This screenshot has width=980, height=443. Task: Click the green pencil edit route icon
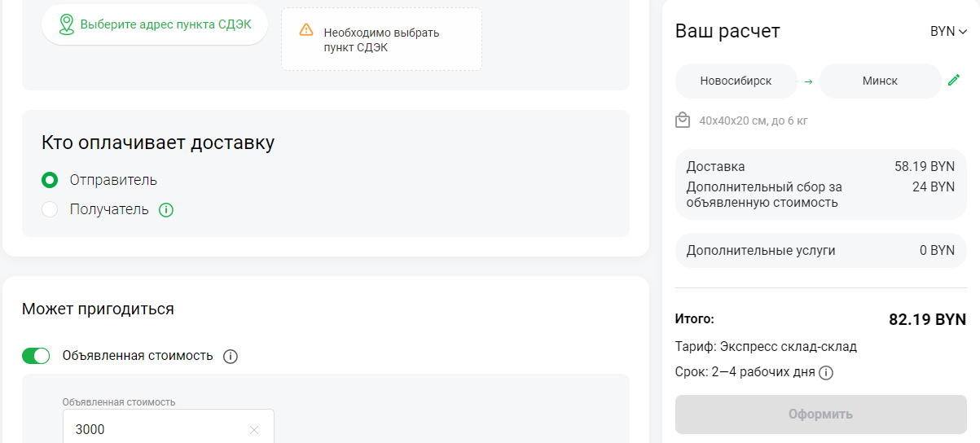954,81
